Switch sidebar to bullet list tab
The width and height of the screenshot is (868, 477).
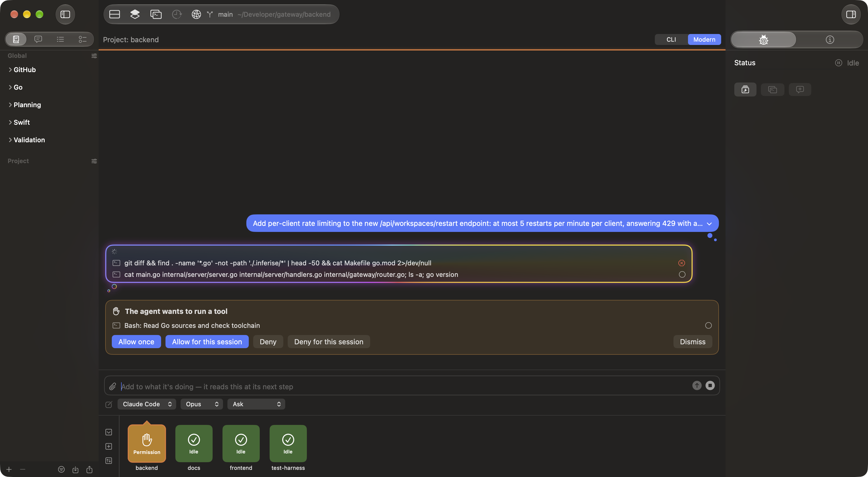tap(60, 39)
